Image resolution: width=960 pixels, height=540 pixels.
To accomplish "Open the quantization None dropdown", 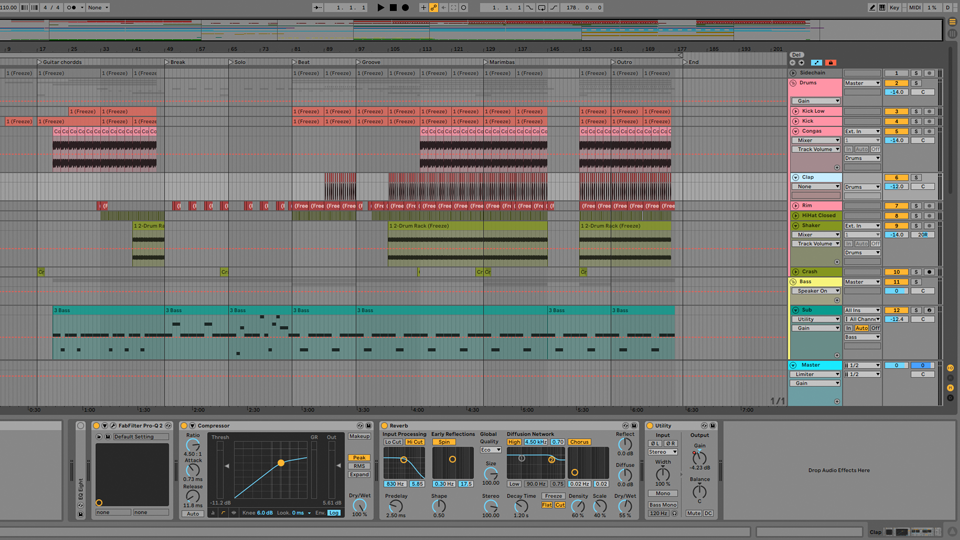I will pyautogui.click(x=97, y=7).
